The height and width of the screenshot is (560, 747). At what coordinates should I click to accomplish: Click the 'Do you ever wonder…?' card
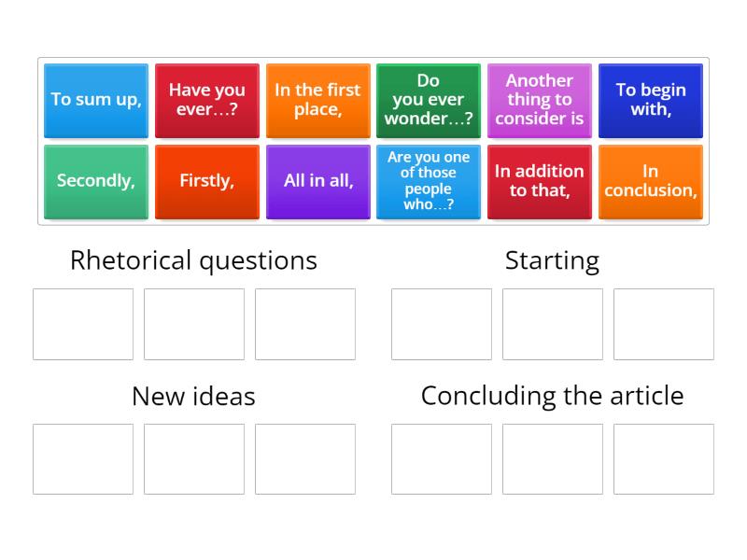[429, 100]
